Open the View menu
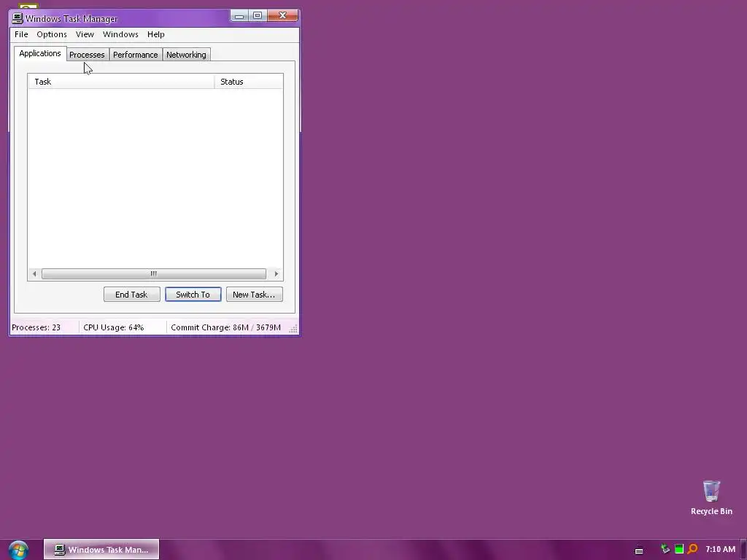Screen dimensions: 747x560 click(x=85, y=34)
